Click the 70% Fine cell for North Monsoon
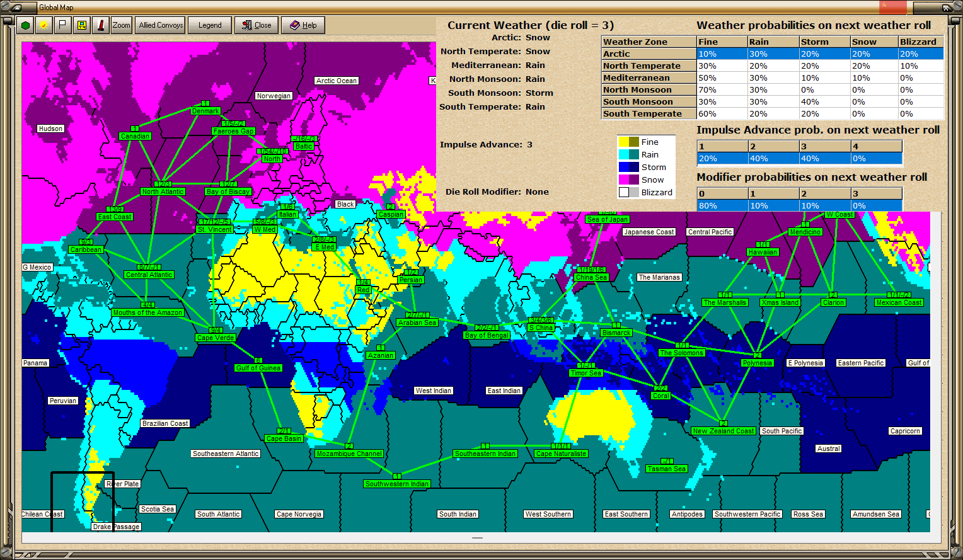This screenshot has height=560, width=963. tap(722, 90)
